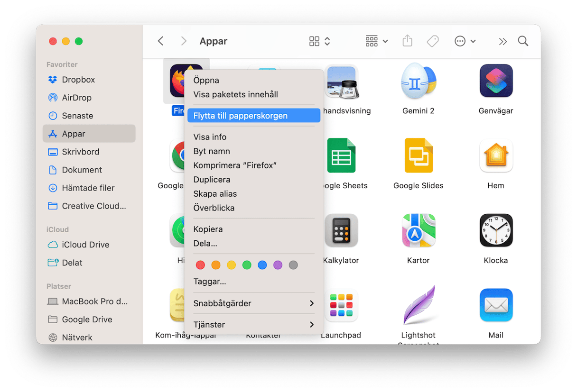Go forward with the right arrow
577x392 pixels.
[184, 41]
